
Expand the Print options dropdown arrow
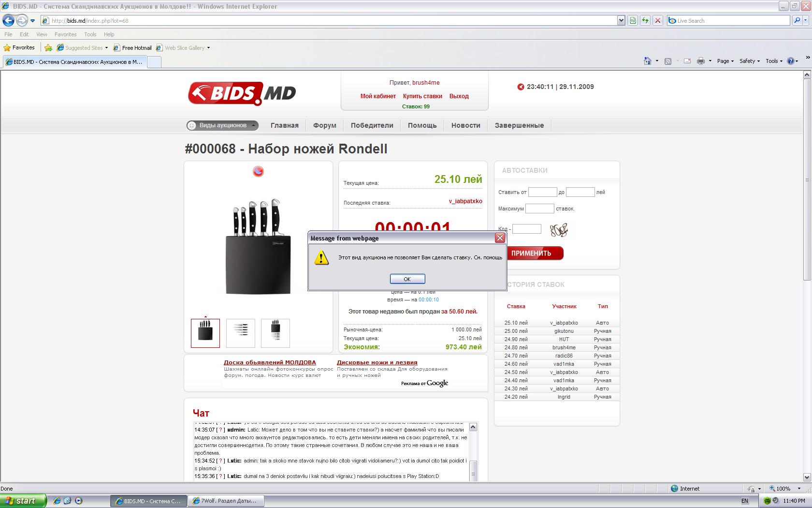(710, 61)
